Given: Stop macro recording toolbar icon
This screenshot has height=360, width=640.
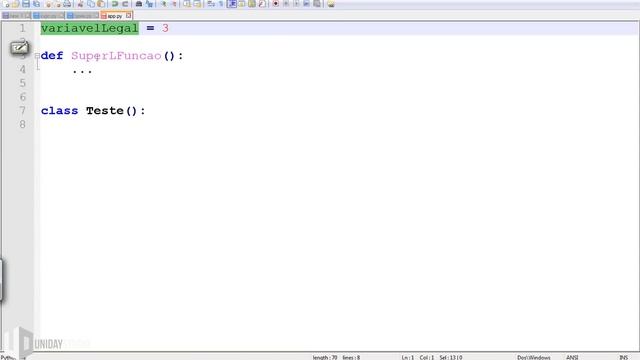Looking at the screenshot, I should pyautogui.click(x=287, y=4).
